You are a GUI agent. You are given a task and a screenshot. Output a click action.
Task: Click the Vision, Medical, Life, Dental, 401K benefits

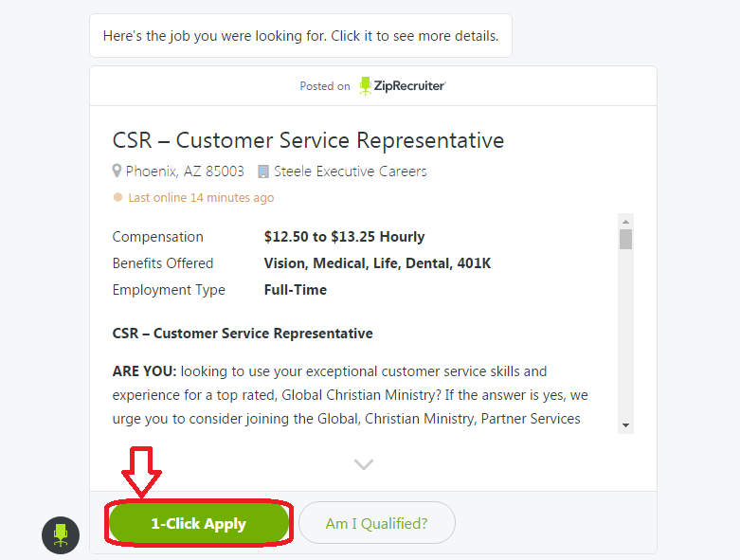(x=377, y=263)
